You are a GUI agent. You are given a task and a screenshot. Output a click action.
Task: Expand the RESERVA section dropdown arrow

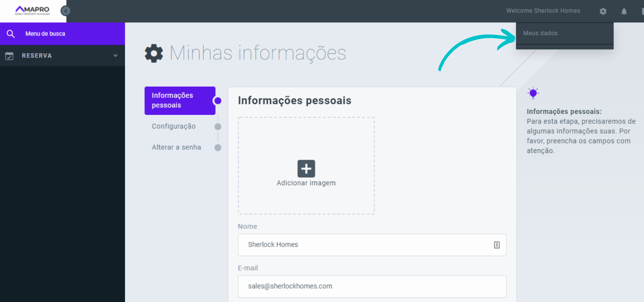(x=116, y=55)
